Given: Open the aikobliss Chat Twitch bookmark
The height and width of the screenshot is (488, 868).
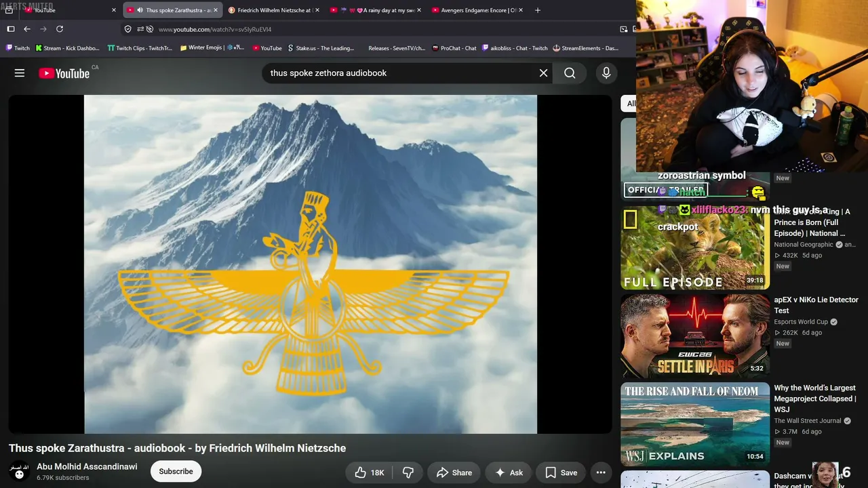Looking at the screenshot, I should click(x=514, y=48).
